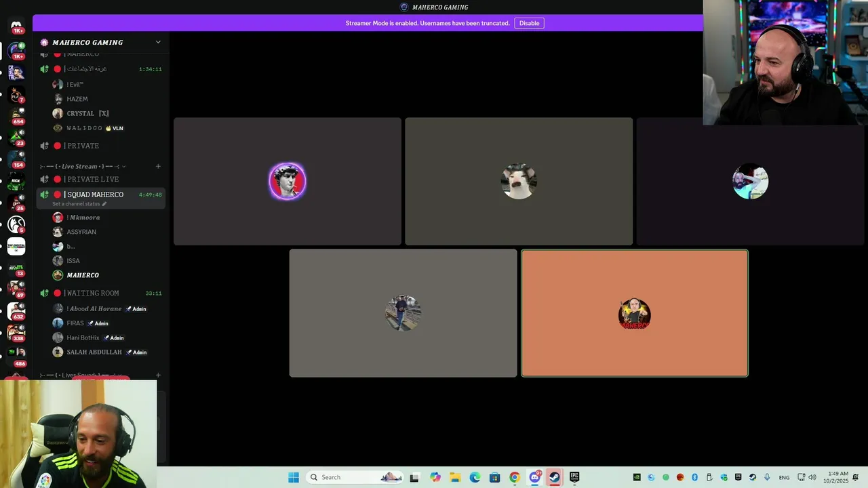The width and height of the screenshot is (868, 488).
Task: Open Discord direct messages home icon
Action: (x=16, y=26)
